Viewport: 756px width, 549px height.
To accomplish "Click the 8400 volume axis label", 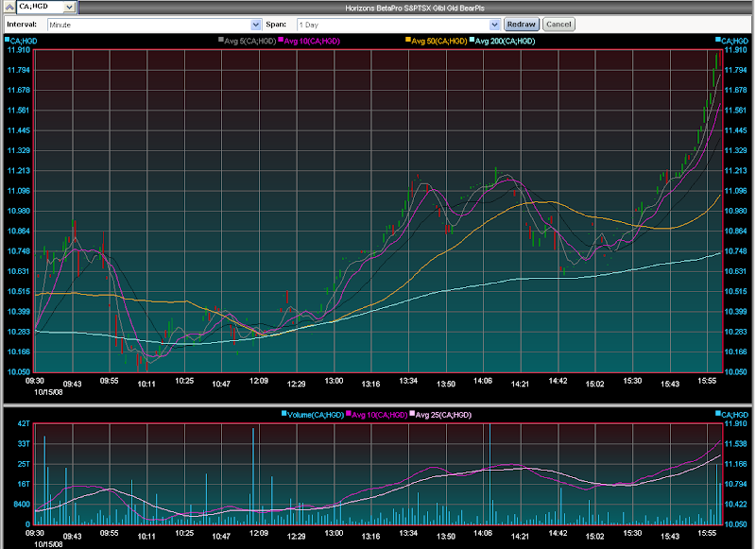I will coord(22,505).
